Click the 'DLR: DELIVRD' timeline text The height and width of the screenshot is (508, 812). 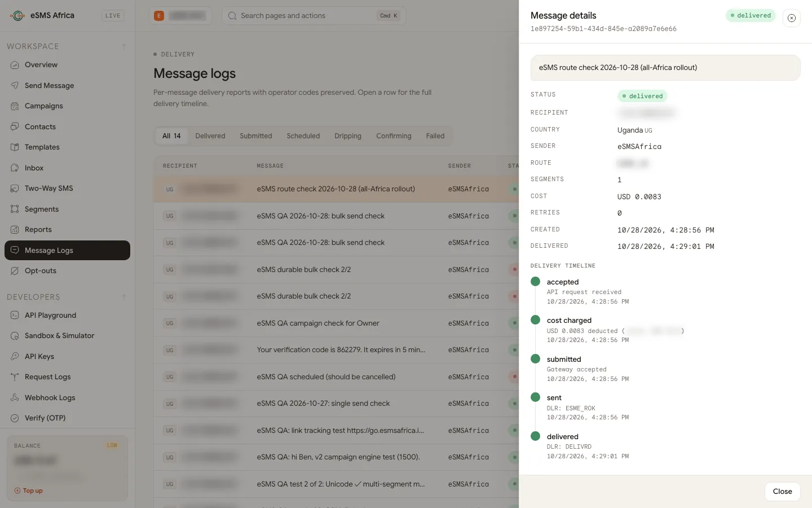click(x=569, y=447)
